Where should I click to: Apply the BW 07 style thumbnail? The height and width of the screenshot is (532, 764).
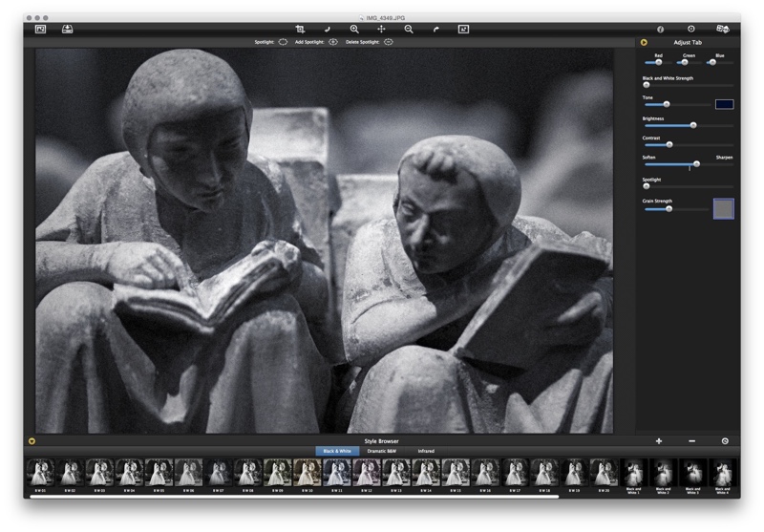tap(219, 473)
